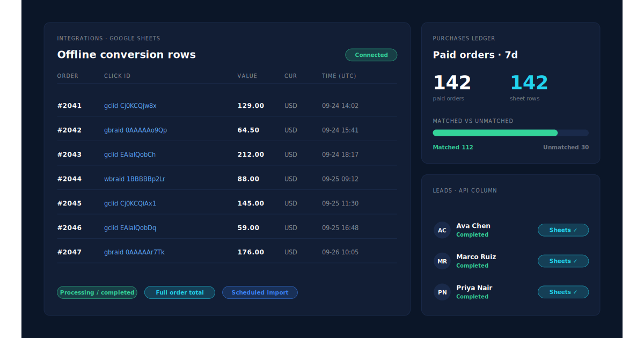Screen dimensions: 644x338
Task: Open click ID gclid Cj0KCQjw8x
Action: coord(130,106)
